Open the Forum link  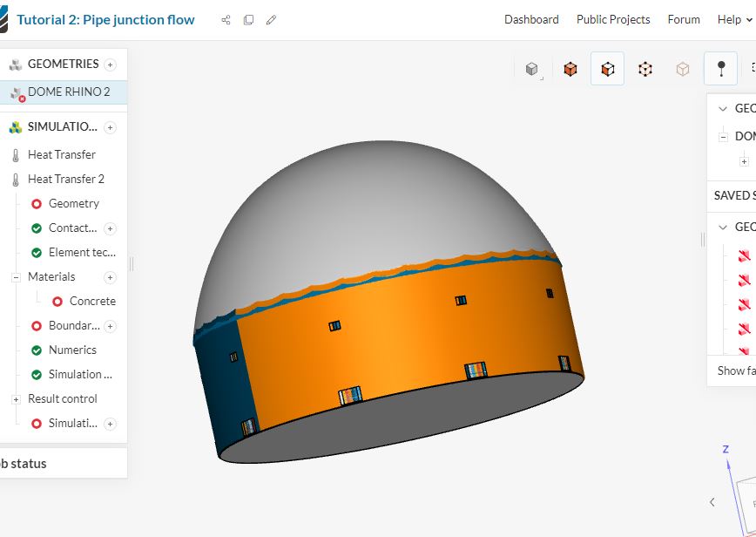(684, 19)
